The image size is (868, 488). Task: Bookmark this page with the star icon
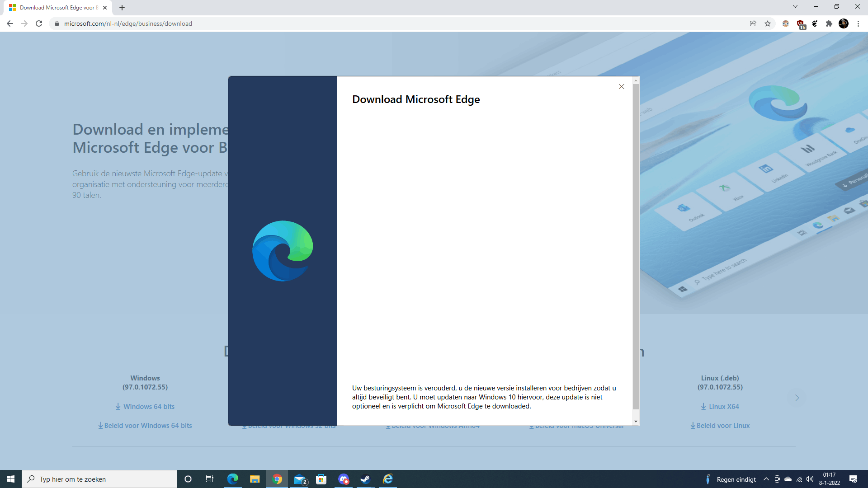coord(768,23)
